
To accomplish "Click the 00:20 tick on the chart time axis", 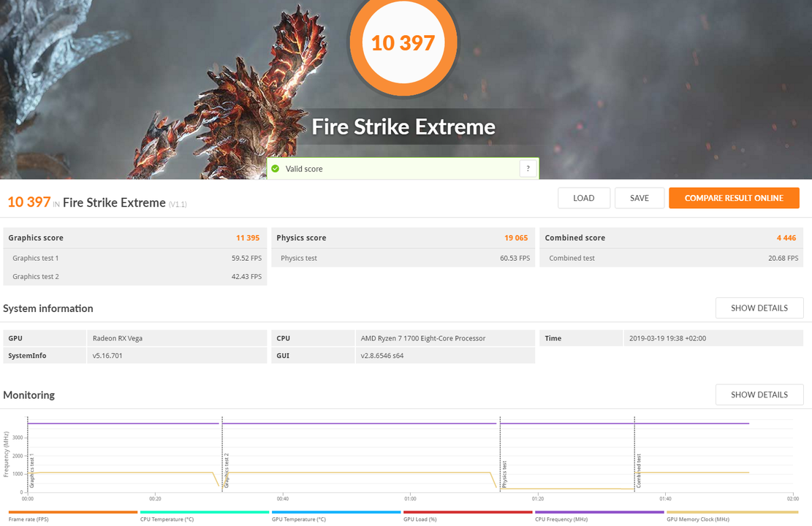I will tap(155, 498).
